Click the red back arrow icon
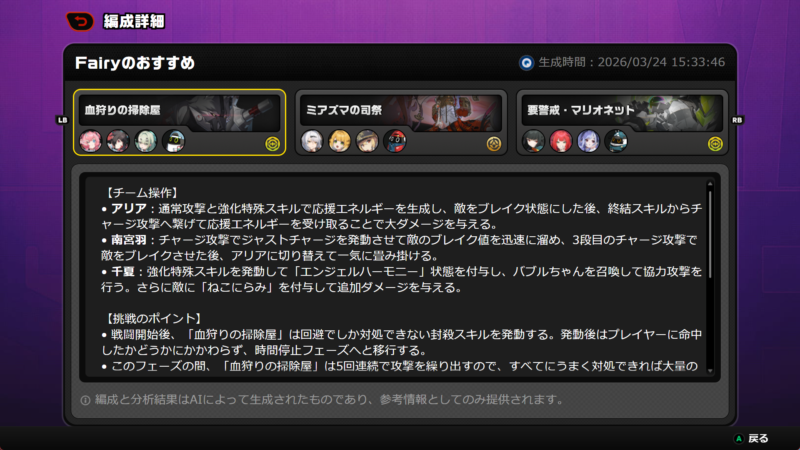The image size is (800, 450). point(79,21)
